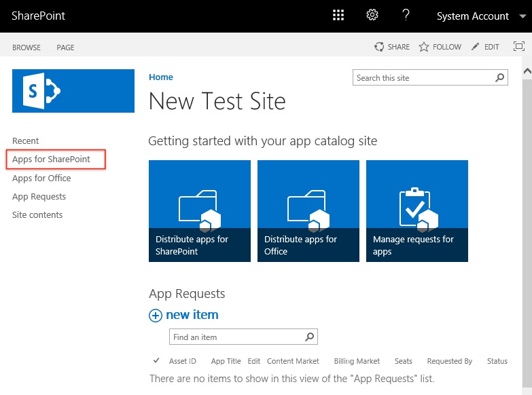This screenshot has height=395, width=532.
Task: Sort by Billing Market column header
Action: [x=357, y=361]
